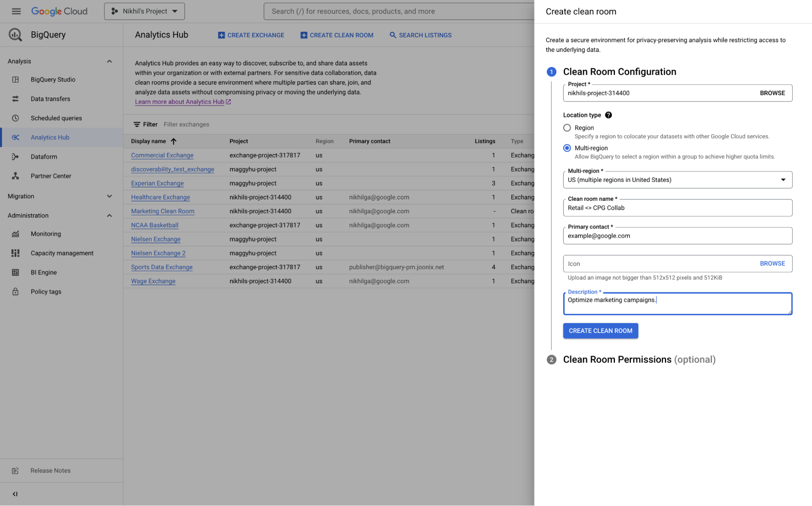The height and width of the screenshot is (506, 812).
Task: Collapse the Administration section
Action: (x=109, y=216)
